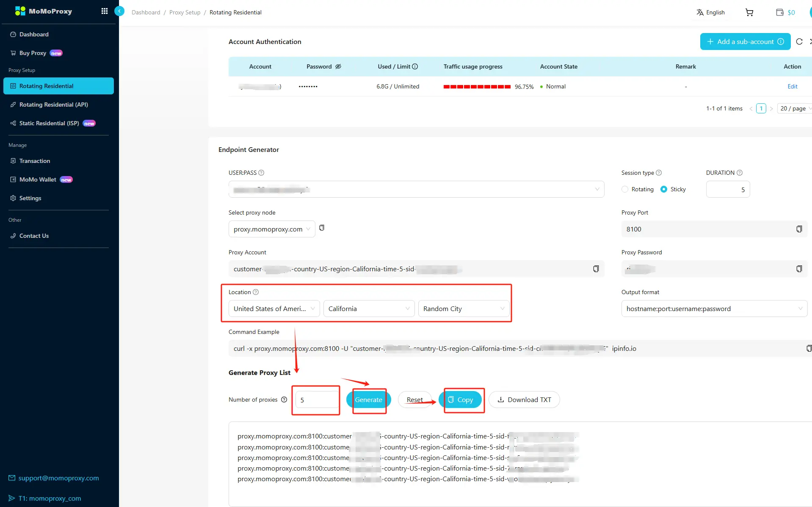Screen dimensions: 812x507
Task: Click the Proxy Port field showing 8100
Action: [x=714, y=229]
